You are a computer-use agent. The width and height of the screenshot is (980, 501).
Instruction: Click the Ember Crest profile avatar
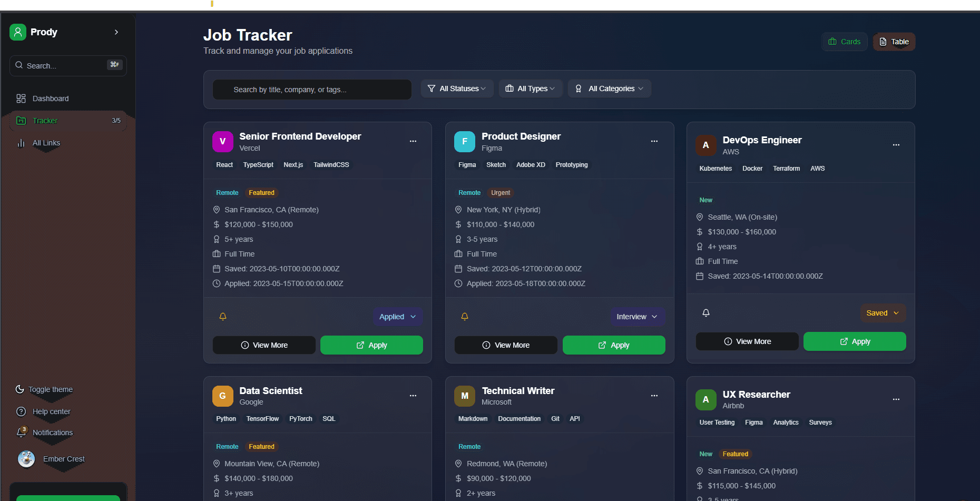point(26,459)
